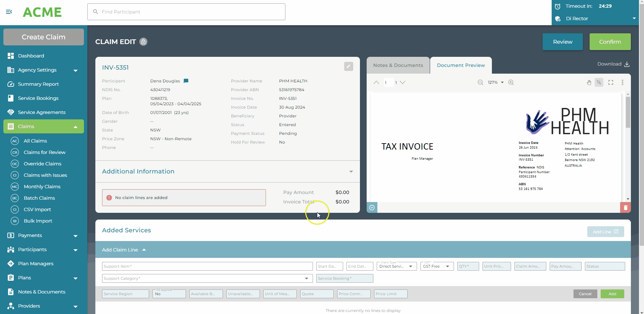Zoom out the document preview
Image resolution: width=644 pixels, height=314 pixels.
(x=480, y=82)
